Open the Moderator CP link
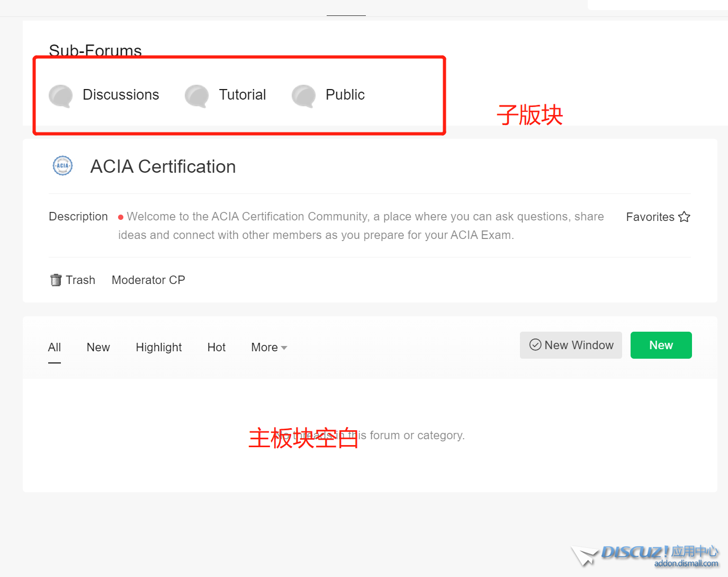The width and height of the screenshot is (728, 577). click(148, 280)
